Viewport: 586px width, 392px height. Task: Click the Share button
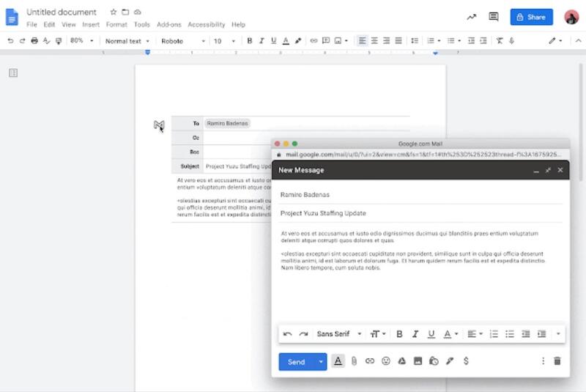tap(532, 17)
